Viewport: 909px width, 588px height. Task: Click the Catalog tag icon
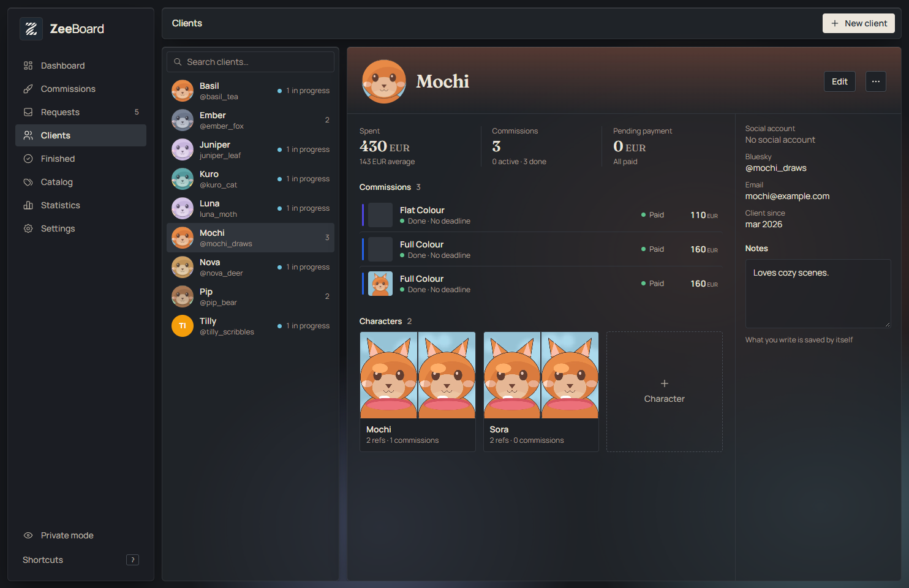click(x=28, y=182)
